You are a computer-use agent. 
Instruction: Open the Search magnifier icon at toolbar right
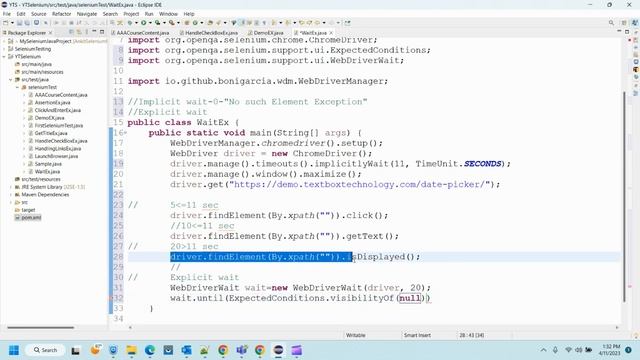pos(611,23)
